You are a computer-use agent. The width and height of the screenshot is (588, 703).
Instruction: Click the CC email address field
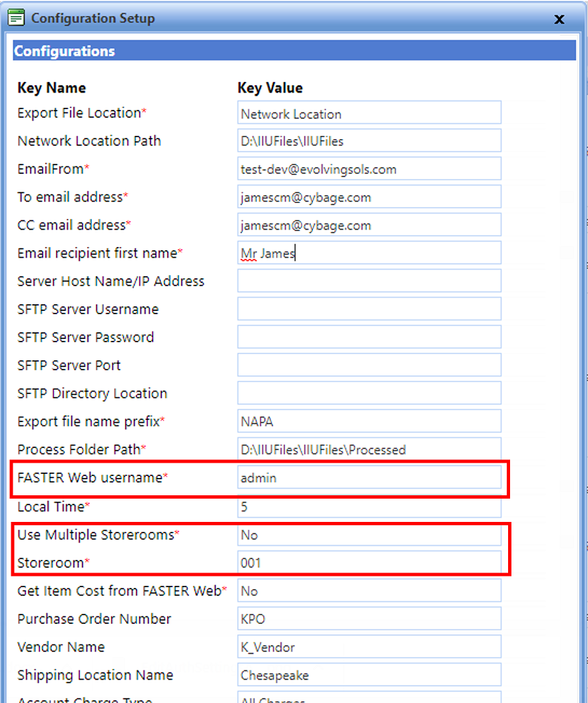tap(369, 224)
